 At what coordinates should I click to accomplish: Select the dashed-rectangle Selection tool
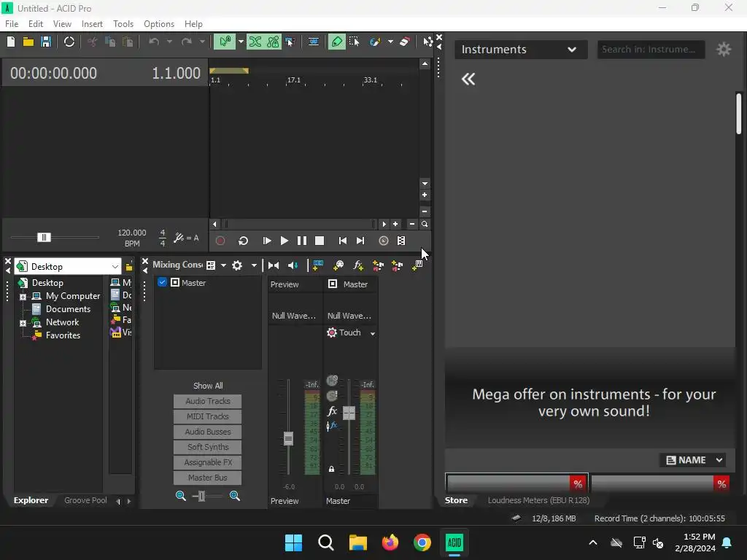tap(355, 42)
